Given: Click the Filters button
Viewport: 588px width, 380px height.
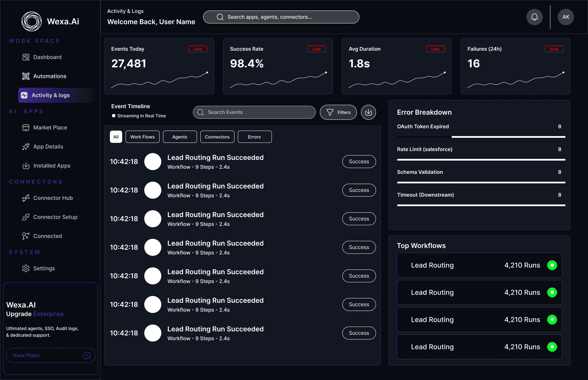Looking at the screenshot, I should [x=338, y=112].
